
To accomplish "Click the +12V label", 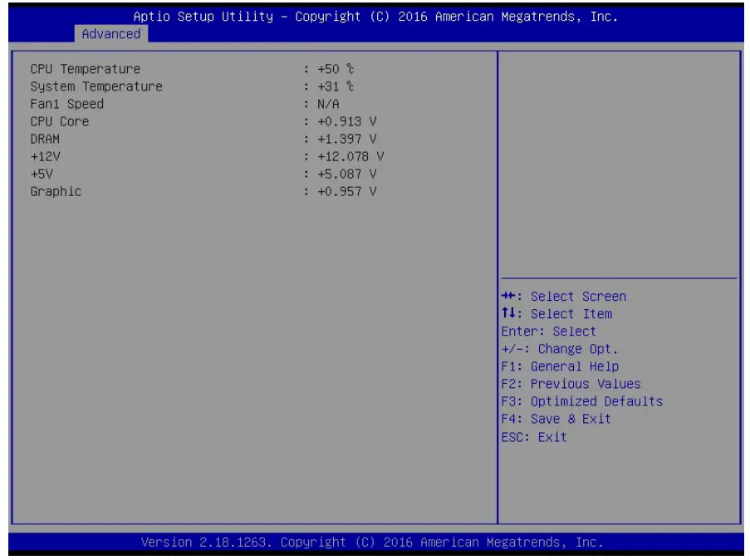I will [x=46, y=156].
